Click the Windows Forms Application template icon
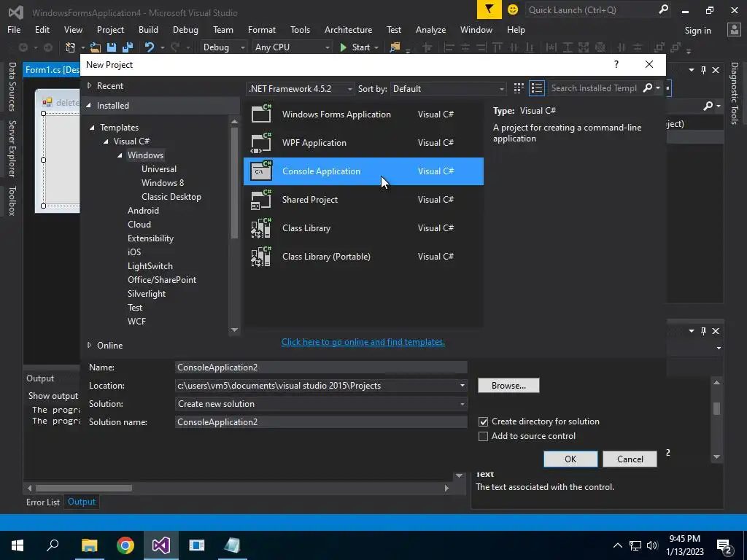The width and height of the screenshot is (747, 560). point(261,114)
